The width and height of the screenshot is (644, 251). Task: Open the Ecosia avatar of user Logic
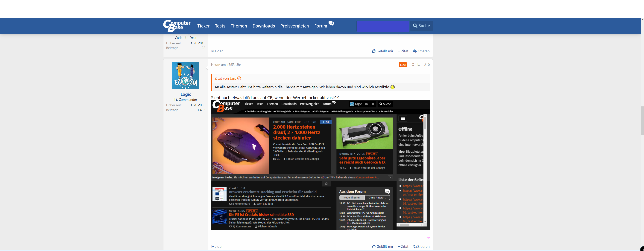tap(186, 75)
